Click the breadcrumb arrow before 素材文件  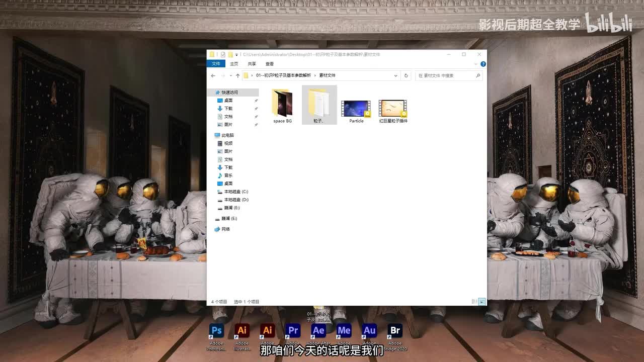(x=315, y=75)
